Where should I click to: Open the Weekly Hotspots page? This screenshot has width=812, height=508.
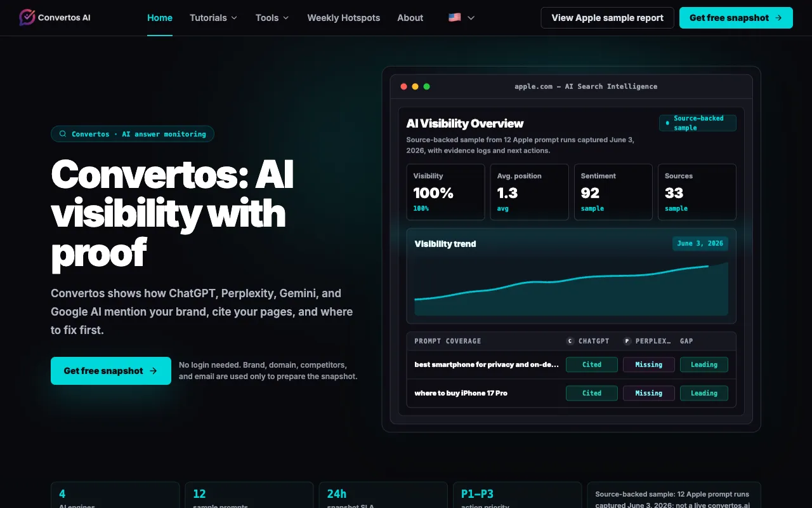point(344,18)
